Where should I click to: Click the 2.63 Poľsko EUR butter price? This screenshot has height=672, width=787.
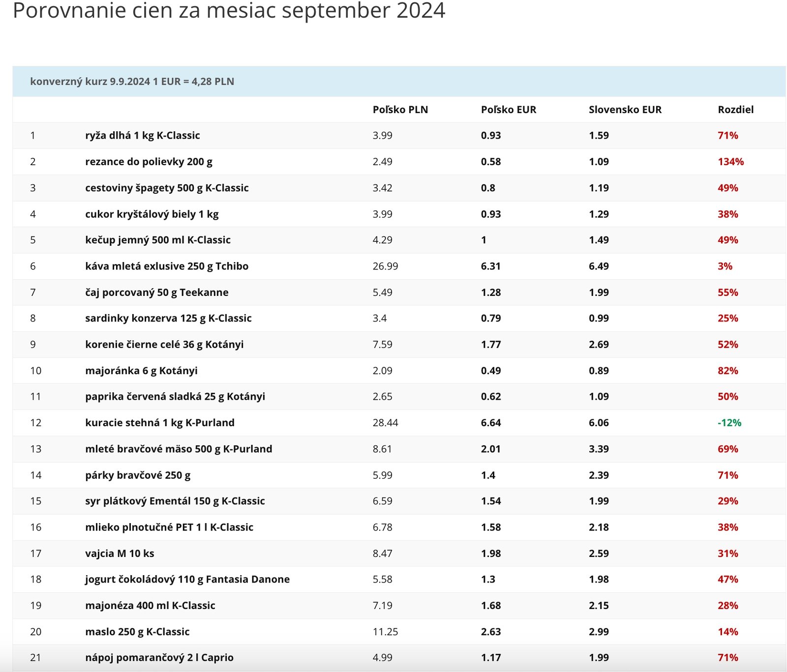[x=491, y=632]
